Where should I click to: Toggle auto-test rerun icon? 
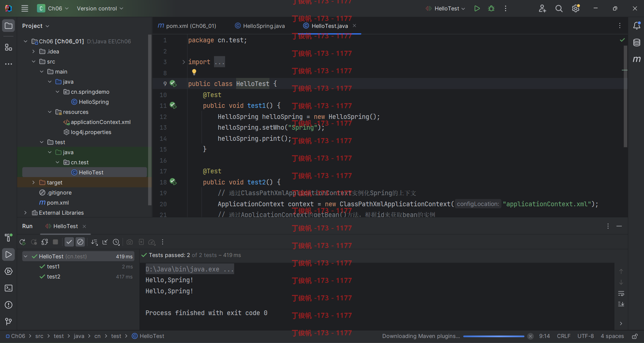point(45,242)
